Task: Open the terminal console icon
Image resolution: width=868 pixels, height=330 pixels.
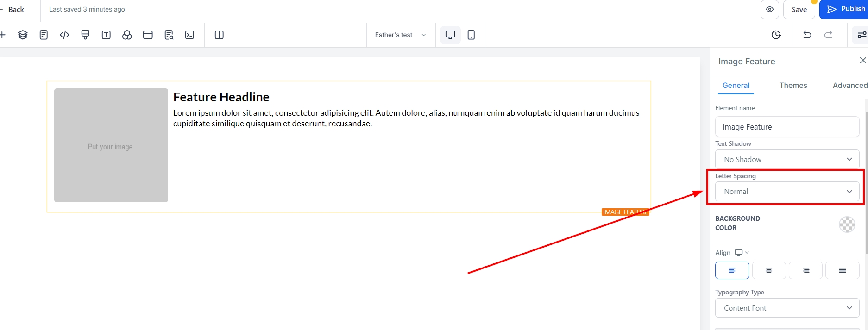Action: point(189,35)
